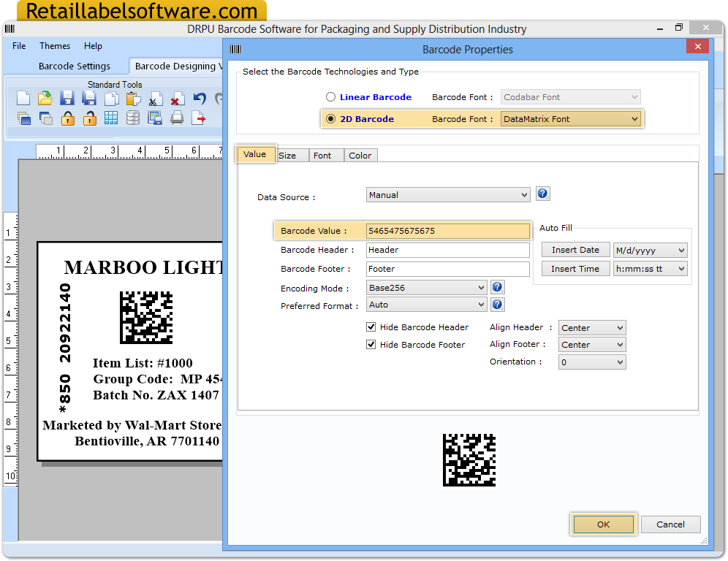Send to back using stacked squares icon

(45, 118)
